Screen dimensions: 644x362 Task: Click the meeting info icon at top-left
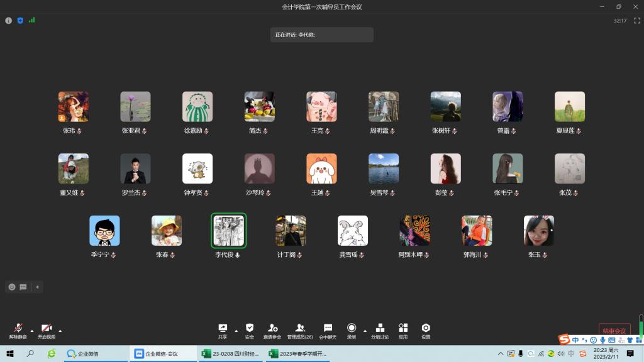(x=9, y=20)
